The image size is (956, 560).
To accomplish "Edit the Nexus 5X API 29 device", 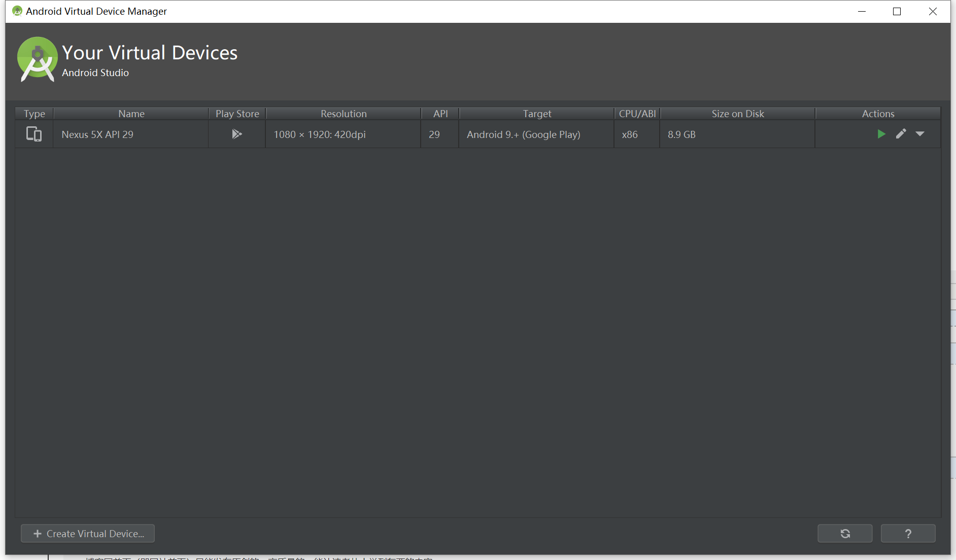I will (901, 134).
